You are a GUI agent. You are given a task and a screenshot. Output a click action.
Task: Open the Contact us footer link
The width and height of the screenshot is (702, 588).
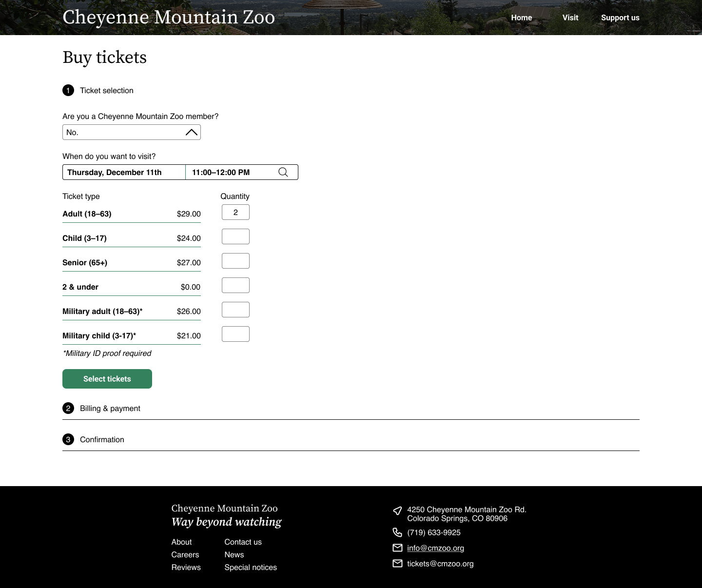point(243,542)
